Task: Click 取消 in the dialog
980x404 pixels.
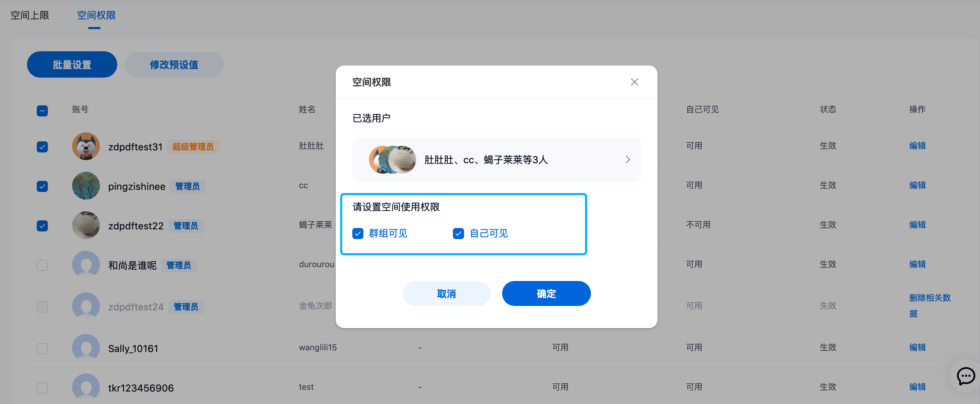Action: pyautogui.click(x=446, y=293)
